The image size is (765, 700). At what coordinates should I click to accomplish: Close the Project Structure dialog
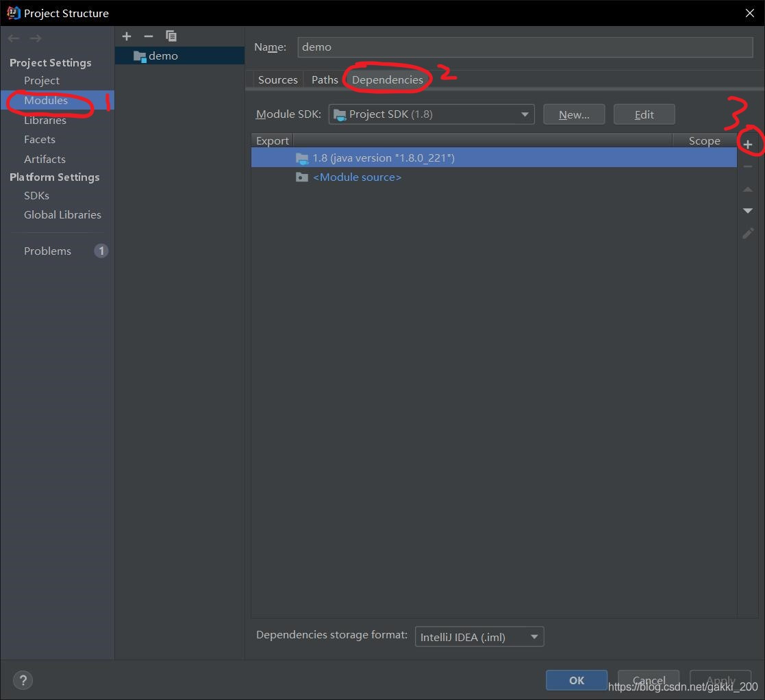click(750, 13)
